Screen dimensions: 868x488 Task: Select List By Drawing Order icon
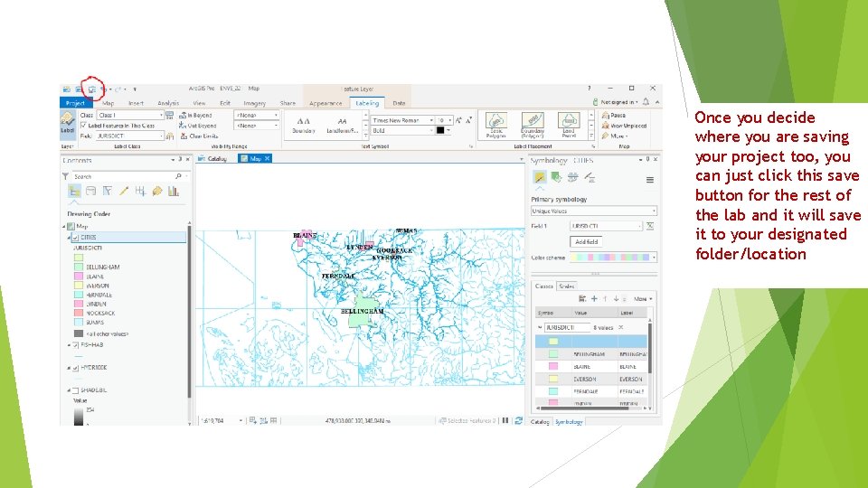74,192
